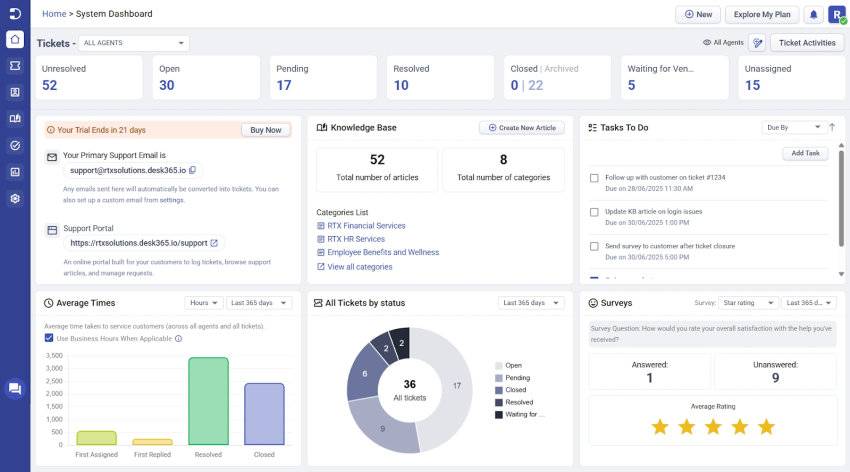850x472 pixels.
Task: Expand the ALL AGENTS dropdown
Action: [133, 43]
